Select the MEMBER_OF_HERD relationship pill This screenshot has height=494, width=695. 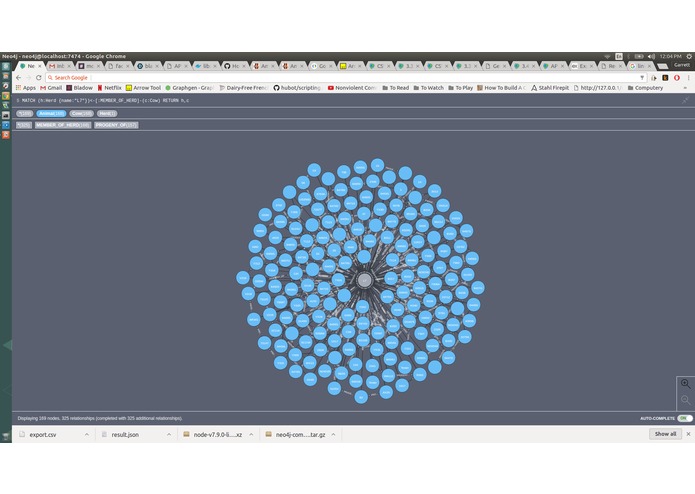tap(63, 125)
